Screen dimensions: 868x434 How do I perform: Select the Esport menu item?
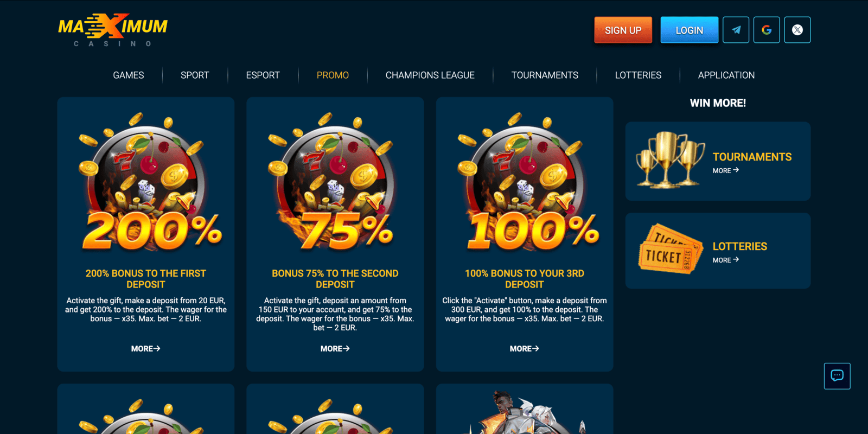263,75
